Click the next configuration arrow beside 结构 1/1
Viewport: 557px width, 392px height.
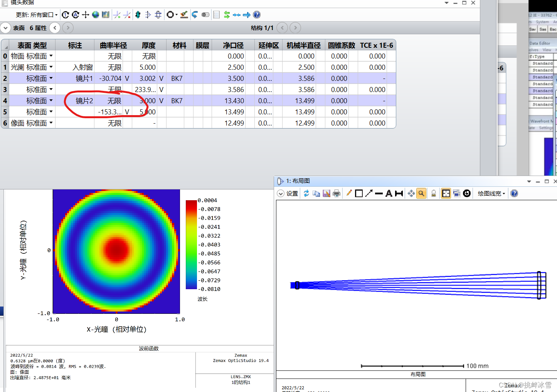tap(295, 28)
